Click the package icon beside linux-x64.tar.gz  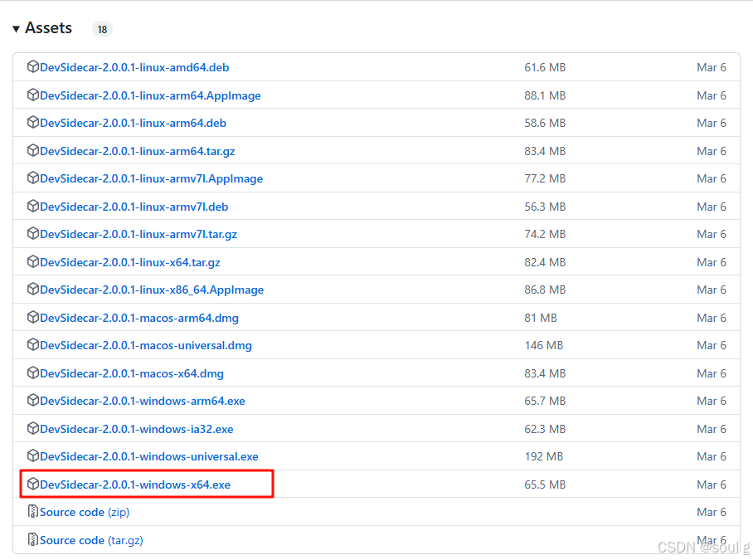tap(32, 262)
